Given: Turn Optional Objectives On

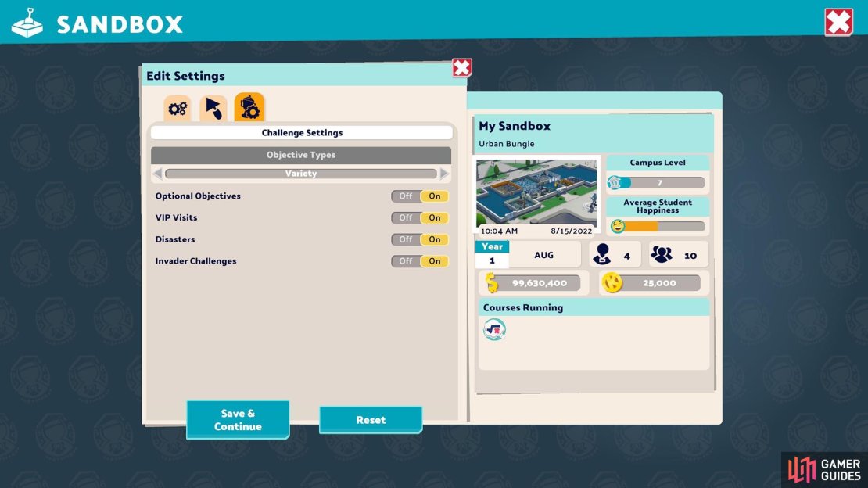Looking at the screenshot, I should [435, 196].
